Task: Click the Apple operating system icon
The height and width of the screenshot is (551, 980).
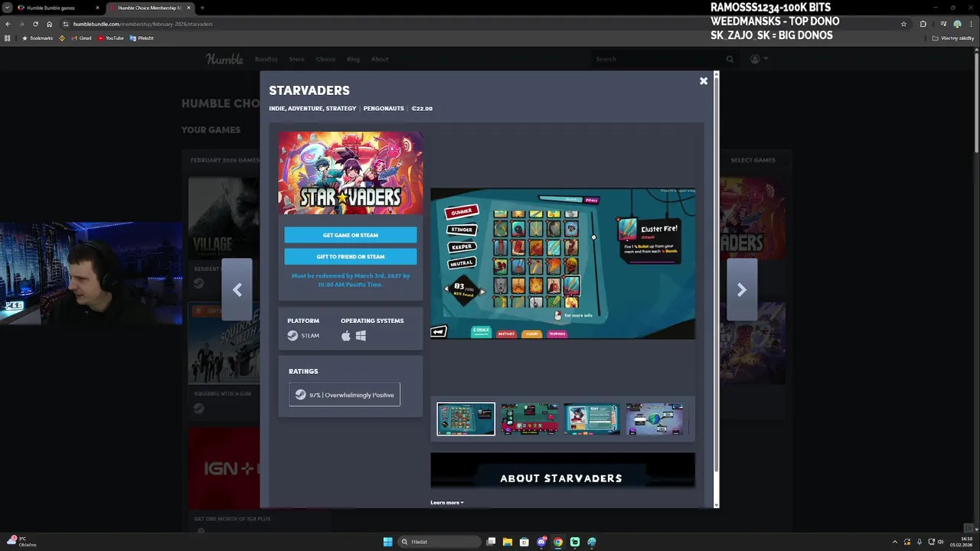Action: [346, 335]
